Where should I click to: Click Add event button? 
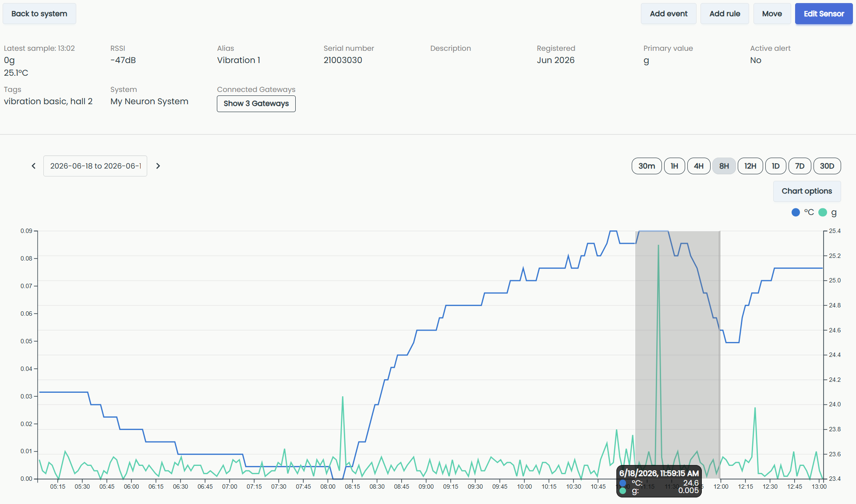tap(669, 14)
